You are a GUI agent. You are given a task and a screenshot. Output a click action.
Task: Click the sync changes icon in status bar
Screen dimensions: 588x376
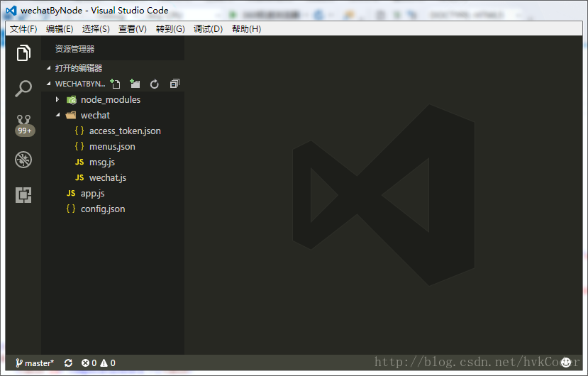[68, 363]
